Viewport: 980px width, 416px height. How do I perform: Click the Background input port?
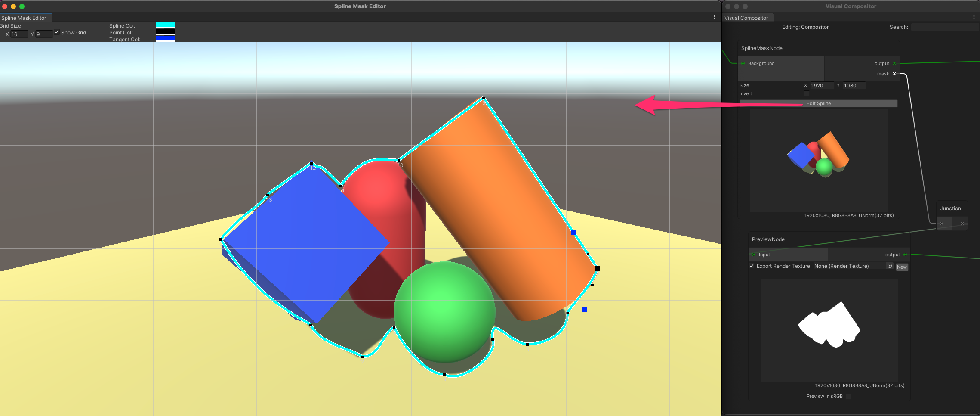[x=743, y=63]
